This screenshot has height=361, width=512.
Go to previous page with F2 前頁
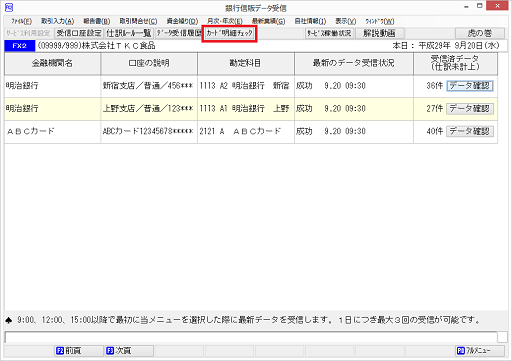(x=79, y=351)
